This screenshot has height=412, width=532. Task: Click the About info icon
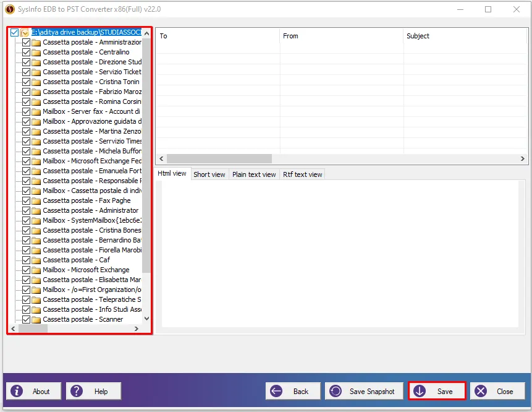point(17,391)
